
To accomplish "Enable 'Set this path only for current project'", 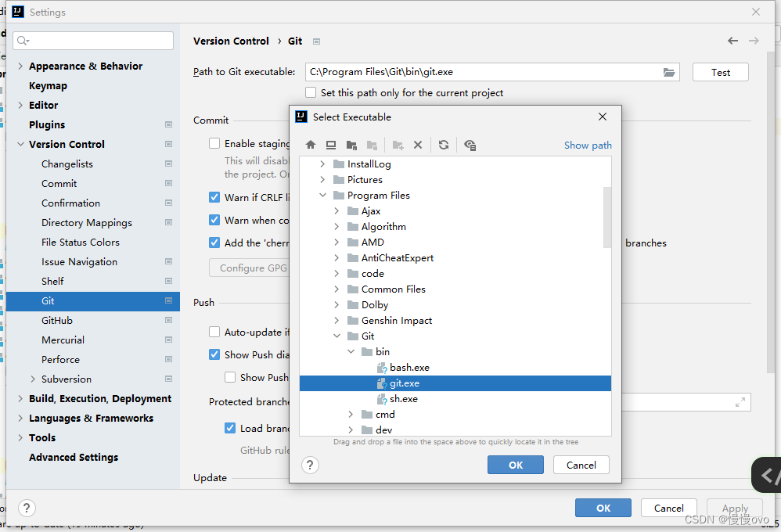I will [x=311, y=92].
